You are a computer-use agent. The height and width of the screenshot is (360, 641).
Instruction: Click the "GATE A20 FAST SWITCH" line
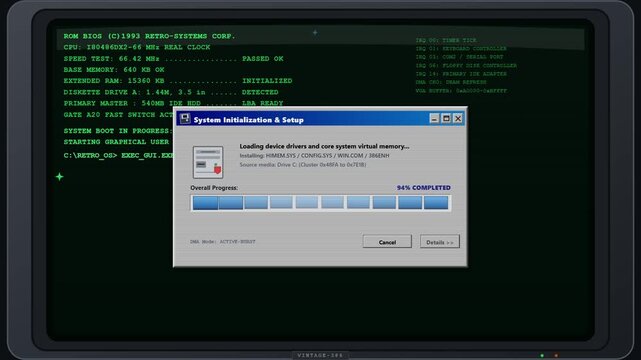click(x=118, y=114)
